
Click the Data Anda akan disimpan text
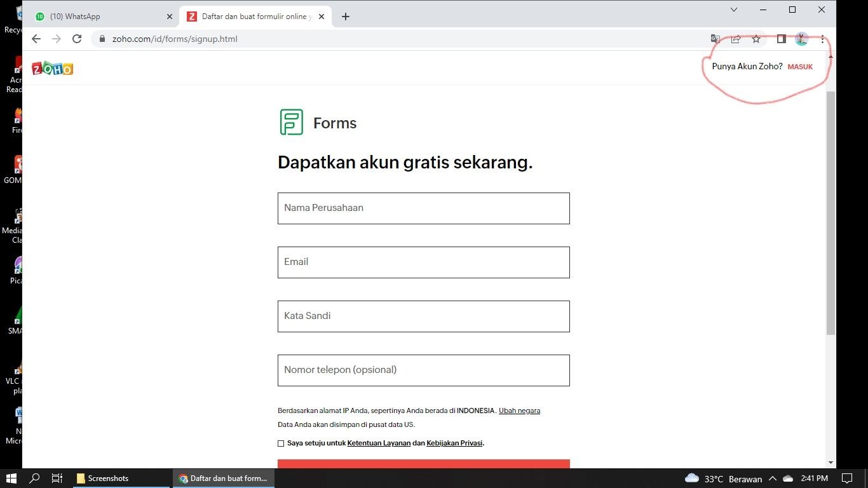pyautogui.click(x=346, y=424)
